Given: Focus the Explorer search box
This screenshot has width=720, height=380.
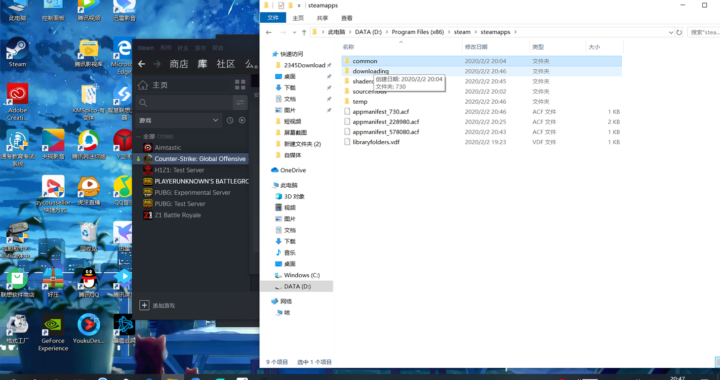Looking at the screenshot, I should click(x=703, y=32).
